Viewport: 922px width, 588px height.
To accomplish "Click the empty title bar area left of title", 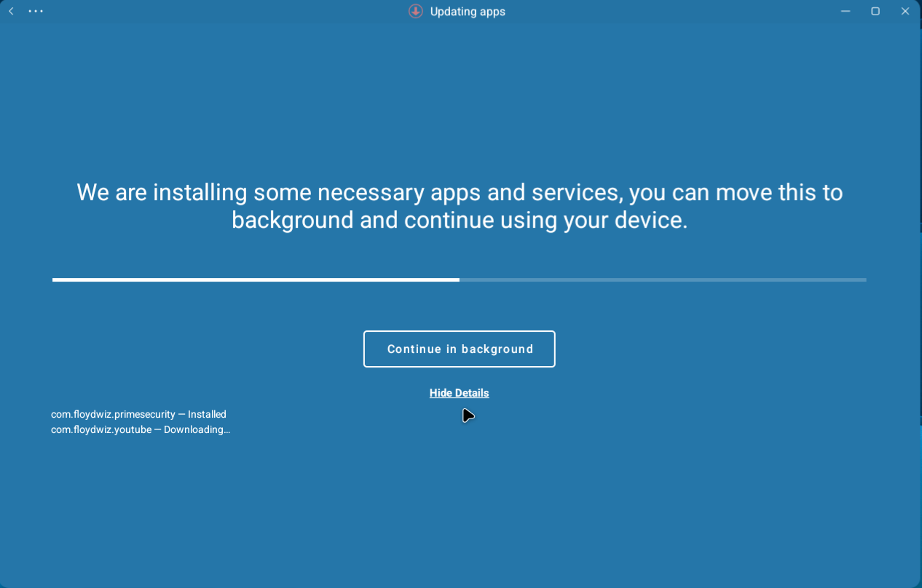I will [x=218, y=12].
